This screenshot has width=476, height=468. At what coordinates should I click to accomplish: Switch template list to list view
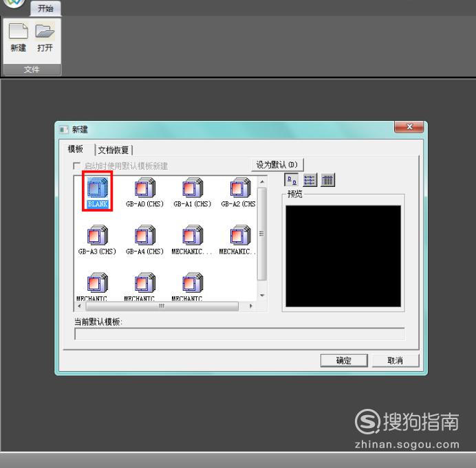310,180
